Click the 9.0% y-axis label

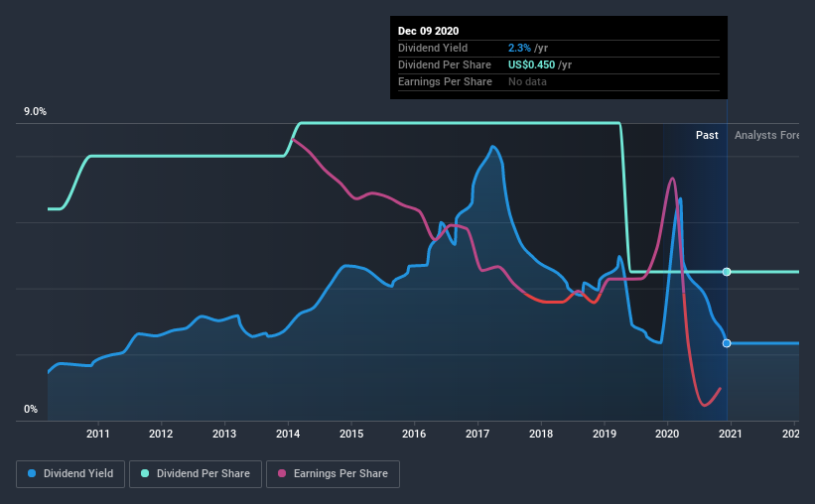pos(35,112)
